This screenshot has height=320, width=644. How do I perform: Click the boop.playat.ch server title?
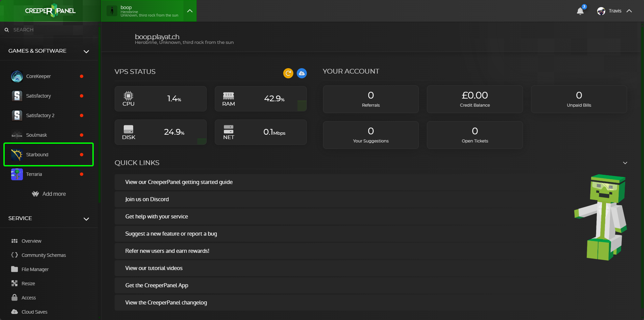[157, 37]
